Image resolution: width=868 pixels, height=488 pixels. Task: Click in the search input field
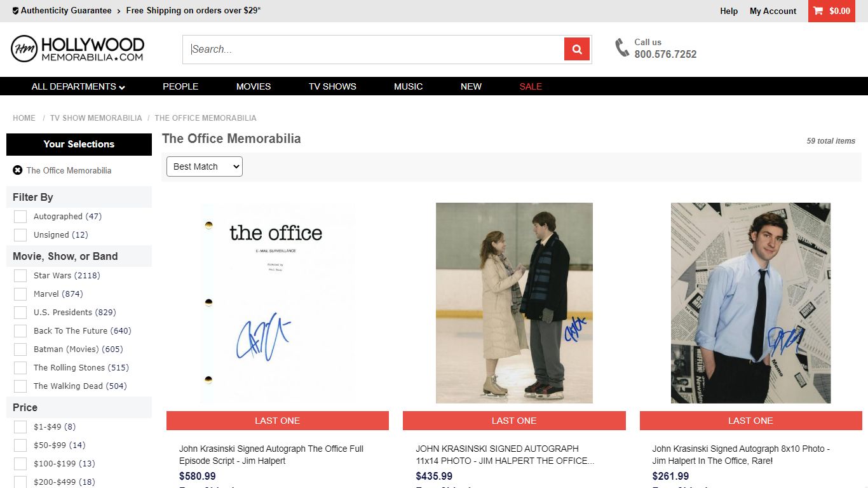[x=374, y=50]
